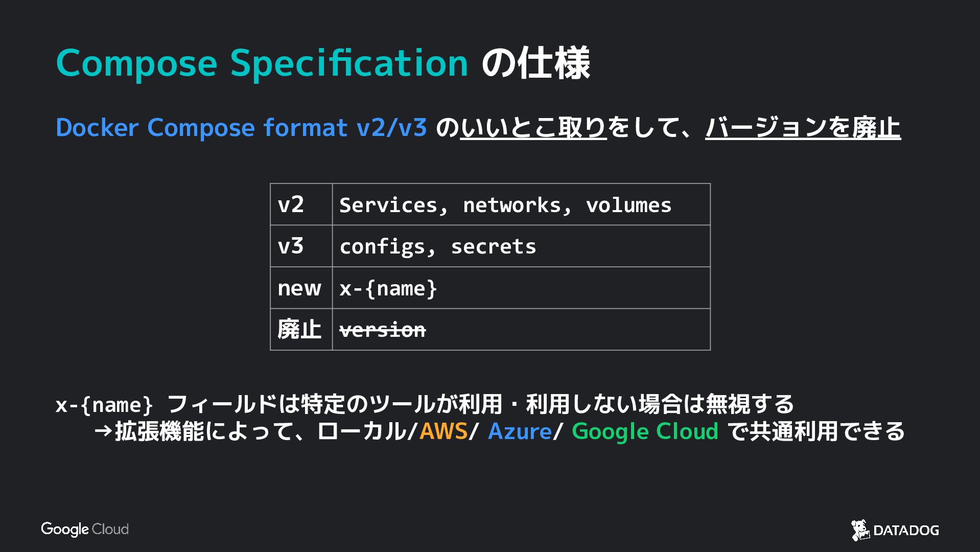Image resolution: width=980 pixels, height=552 pixels.
Task: Click the blue Azure text
Action: pyautogui.click(x=520, y=431)
